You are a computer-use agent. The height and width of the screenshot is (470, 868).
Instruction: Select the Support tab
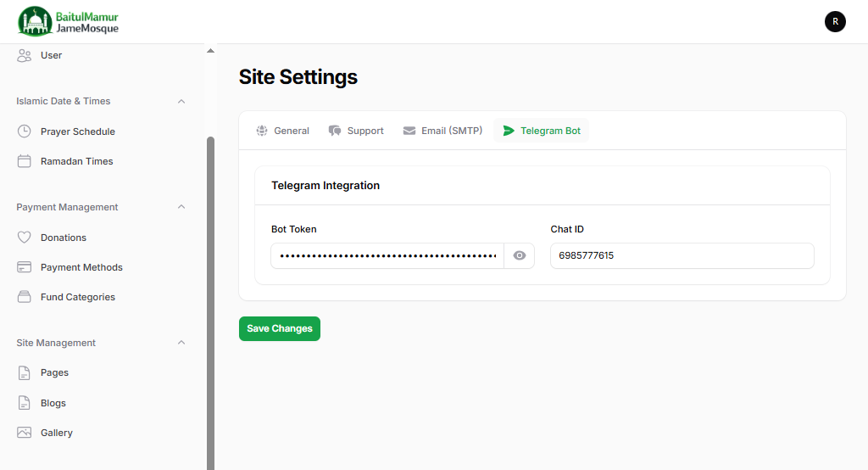[356, 131]
